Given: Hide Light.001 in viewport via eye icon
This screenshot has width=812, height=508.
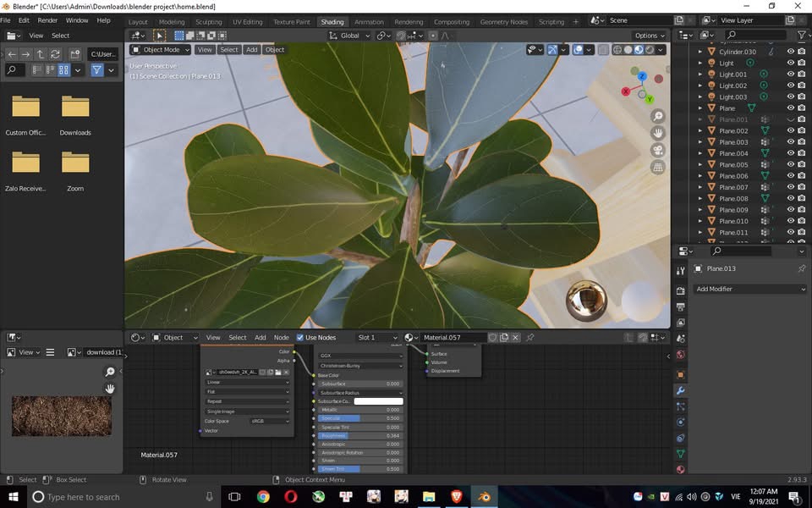Looking at the screenshot, I should [x=790, y=75].
